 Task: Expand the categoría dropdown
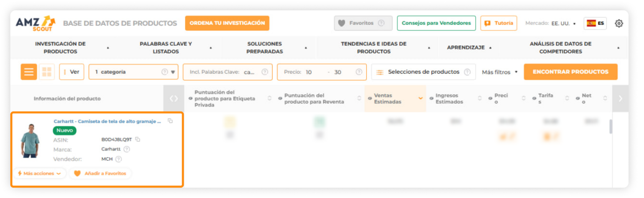tap(173, 72)
